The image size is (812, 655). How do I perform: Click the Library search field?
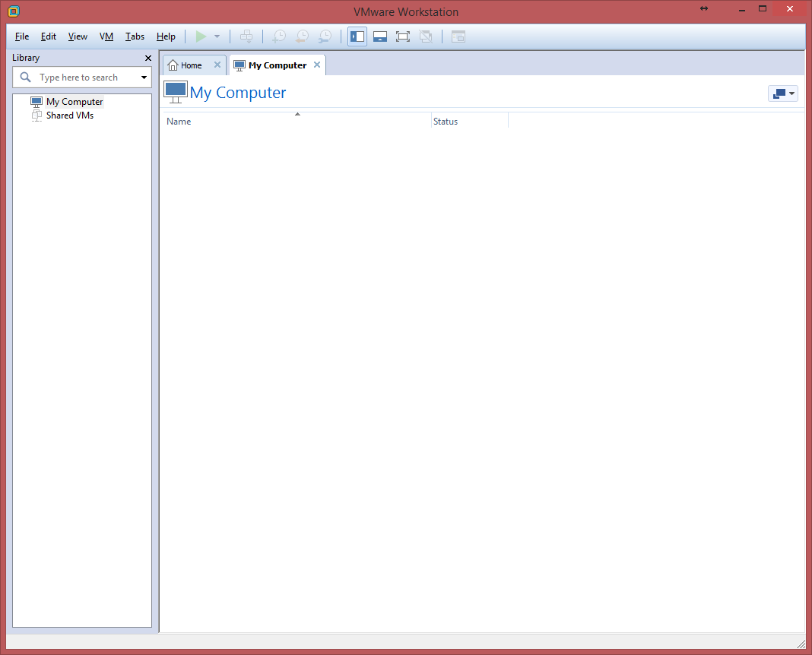[82, 77]
